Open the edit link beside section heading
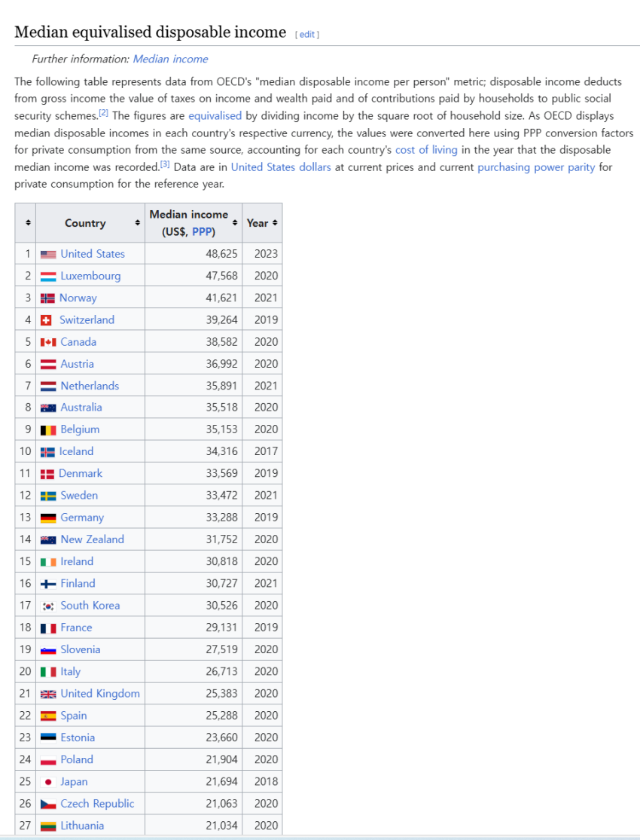The image size is (640, 840). click(307, 35)
